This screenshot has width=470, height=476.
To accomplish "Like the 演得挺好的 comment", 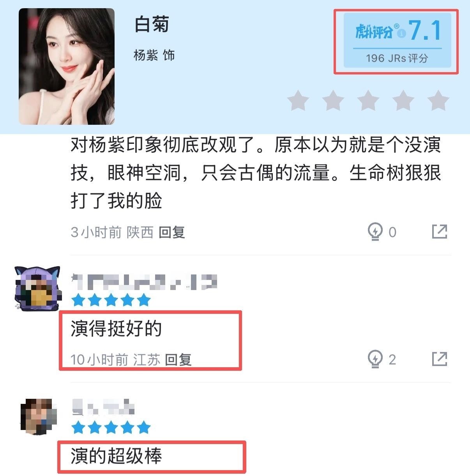I will click(375, 359).
